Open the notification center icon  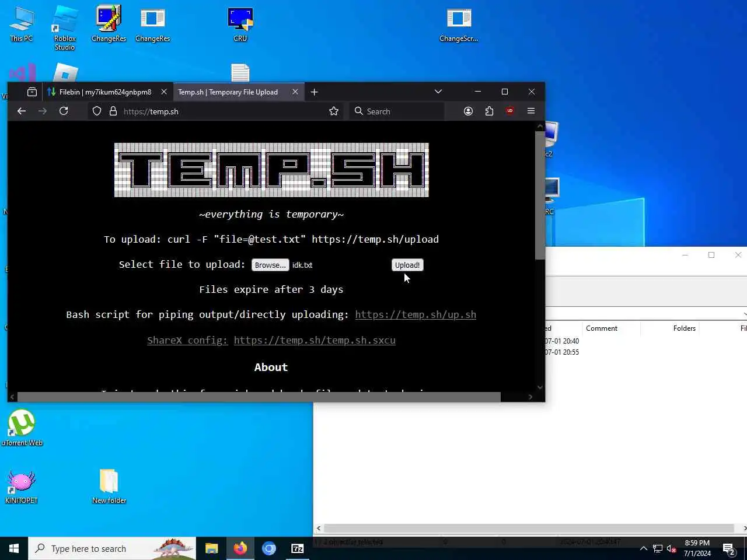pyautogui.click(x=729, y=548)
